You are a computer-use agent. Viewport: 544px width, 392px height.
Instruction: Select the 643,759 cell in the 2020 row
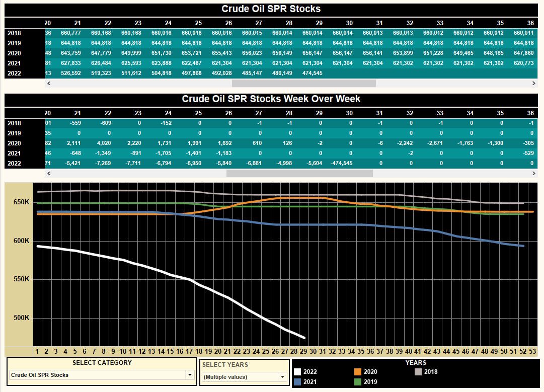tap(71, 53)
